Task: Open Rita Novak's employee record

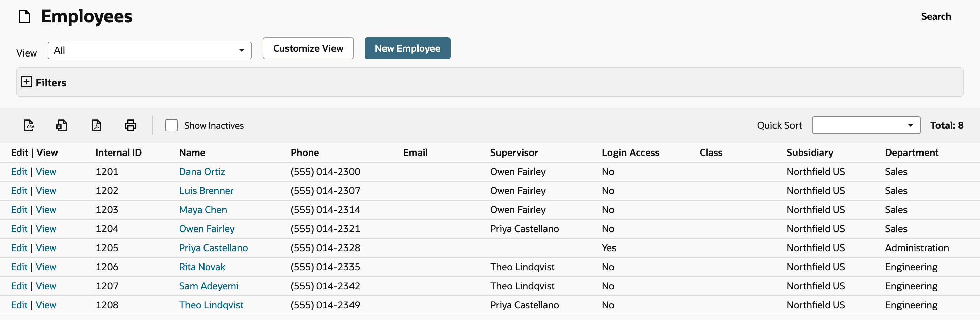Action: point(202,267)
